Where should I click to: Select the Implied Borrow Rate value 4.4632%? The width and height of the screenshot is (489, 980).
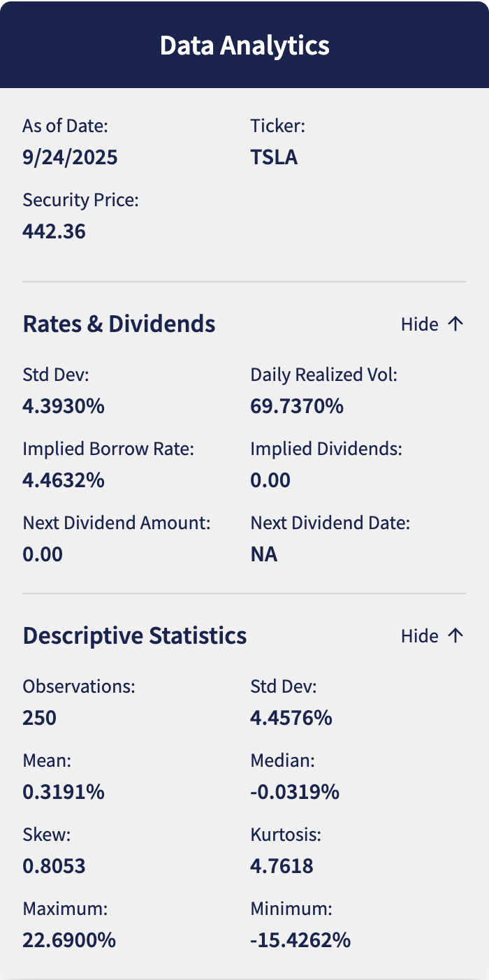click(64, 480)
